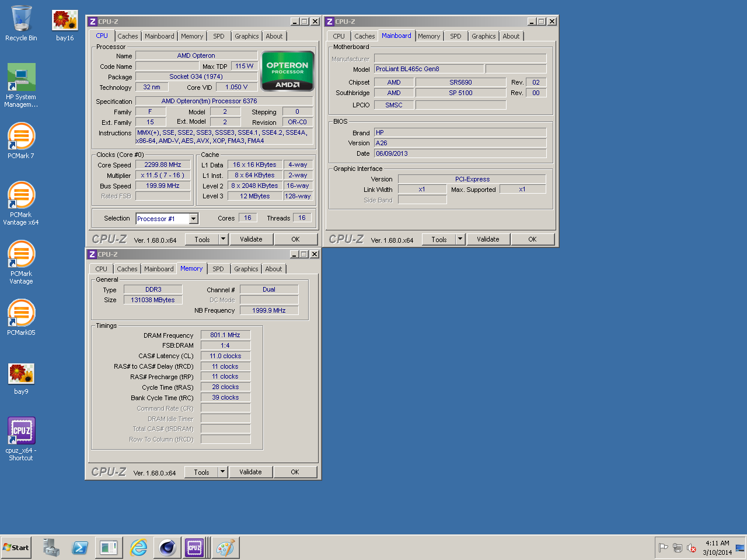Open the PCMark Vantage desktop shortcut (non-x64)
This screenshot has height=560, width=747.
pyautogui.click(x=21, y=262)
